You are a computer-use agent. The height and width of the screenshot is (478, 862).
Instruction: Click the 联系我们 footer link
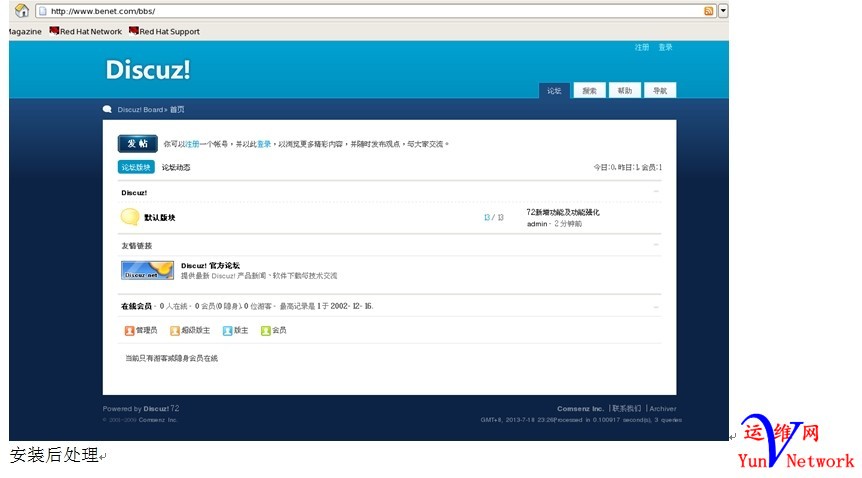627,409
